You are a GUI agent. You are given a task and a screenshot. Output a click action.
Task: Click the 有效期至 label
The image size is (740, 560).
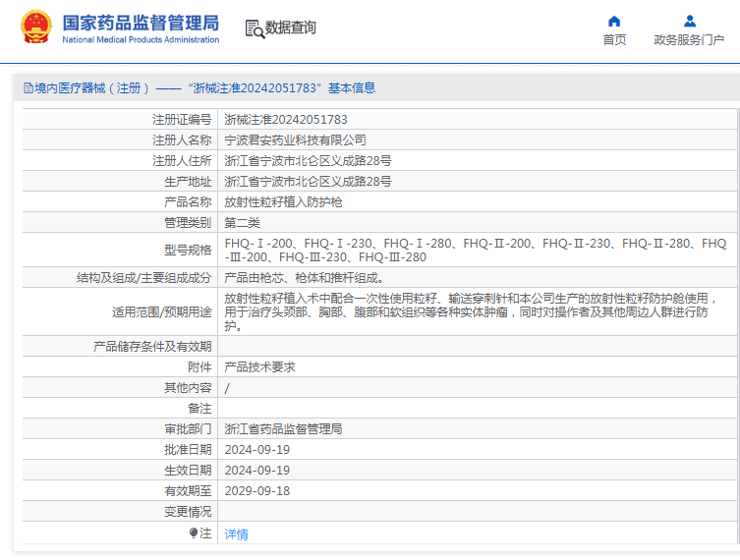tap(188, 491)
